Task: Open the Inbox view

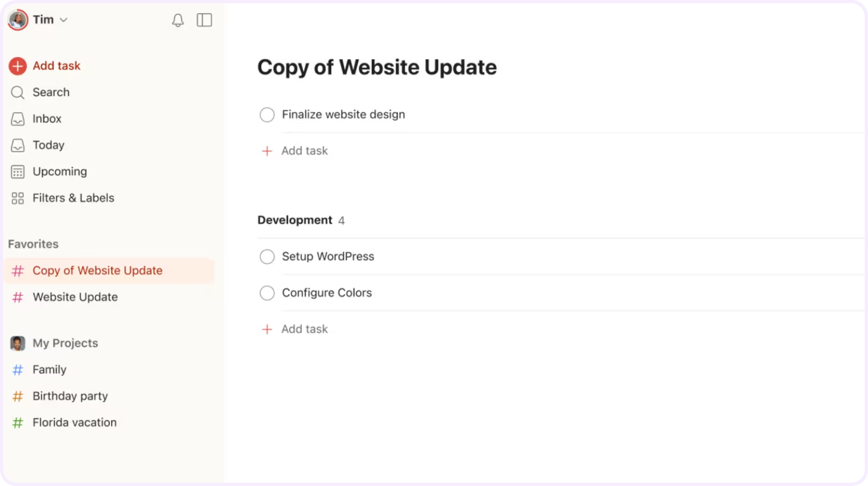Action: tap(47, 119)
